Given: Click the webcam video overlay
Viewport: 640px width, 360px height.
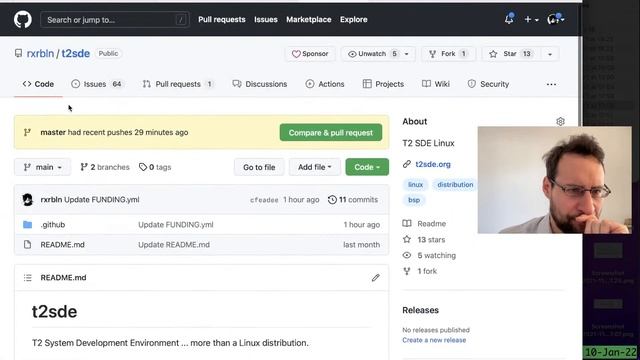Looking at the screenshot, I should click(554, 180).
